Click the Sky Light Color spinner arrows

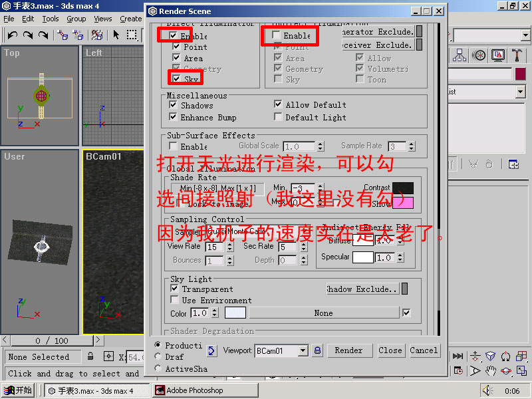pyautogui.click(x=214, y=313)
